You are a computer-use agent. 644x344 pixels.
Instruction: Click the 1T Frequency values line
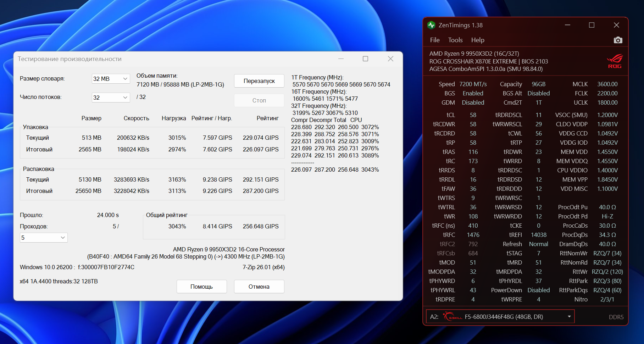[342, 84]
